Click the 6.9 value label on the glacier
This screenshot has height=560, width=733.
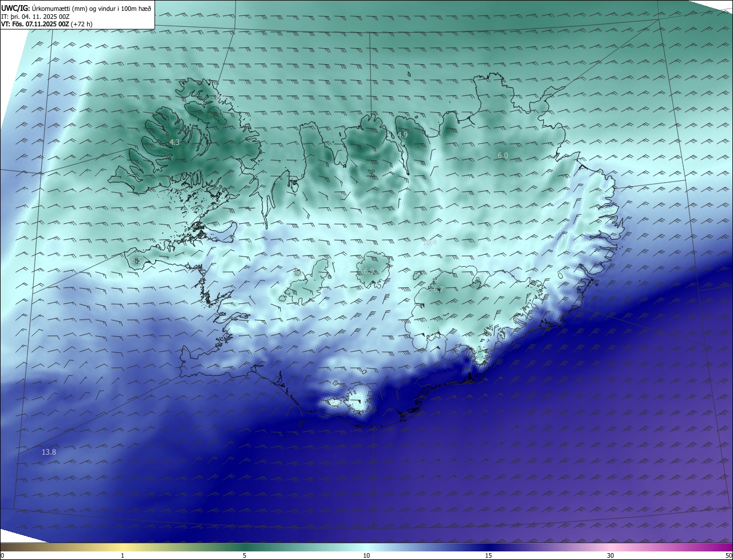[369, 271]
